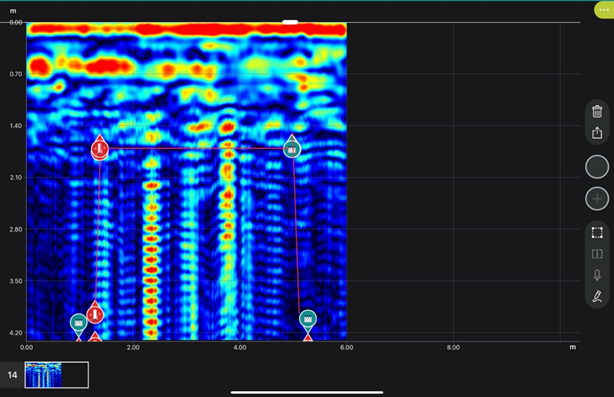
Task: Tap the share export icon
Action: click(x=597, y=133)
